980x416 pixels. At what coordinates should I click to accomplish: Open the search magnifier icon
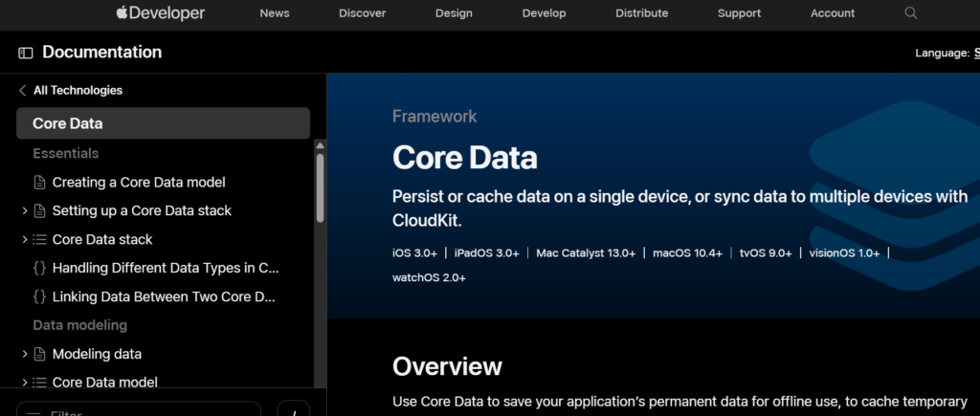tap(910, 13)
